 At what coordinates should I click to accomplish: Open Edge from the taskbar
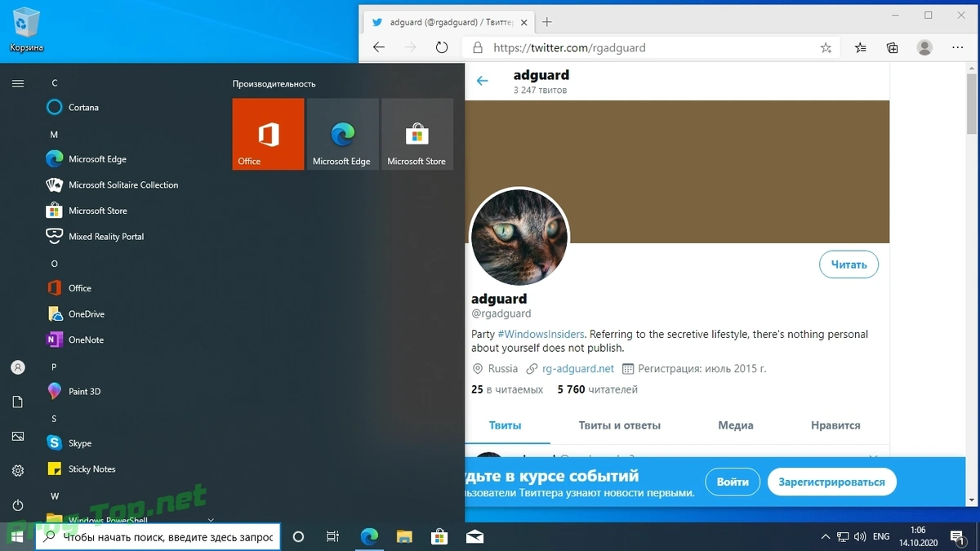369,536
